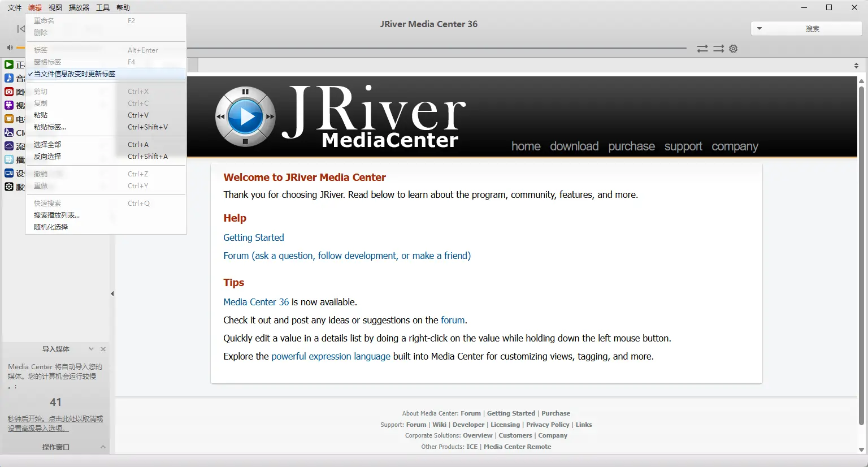The image size is (868, 467).
Task: Open the Media Center 36 link
Action: click(x=256, y=302)
